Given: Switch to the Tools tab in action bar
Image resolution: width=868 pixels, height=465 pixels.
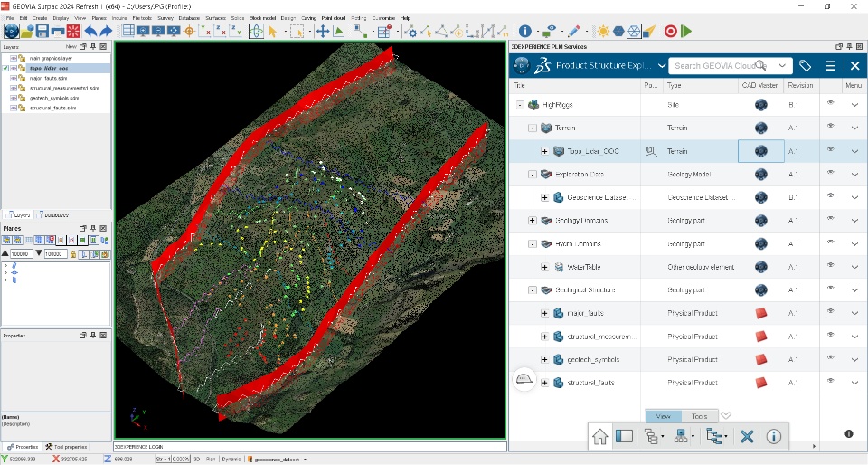Looking at the screenshot, I should (699, 416).
